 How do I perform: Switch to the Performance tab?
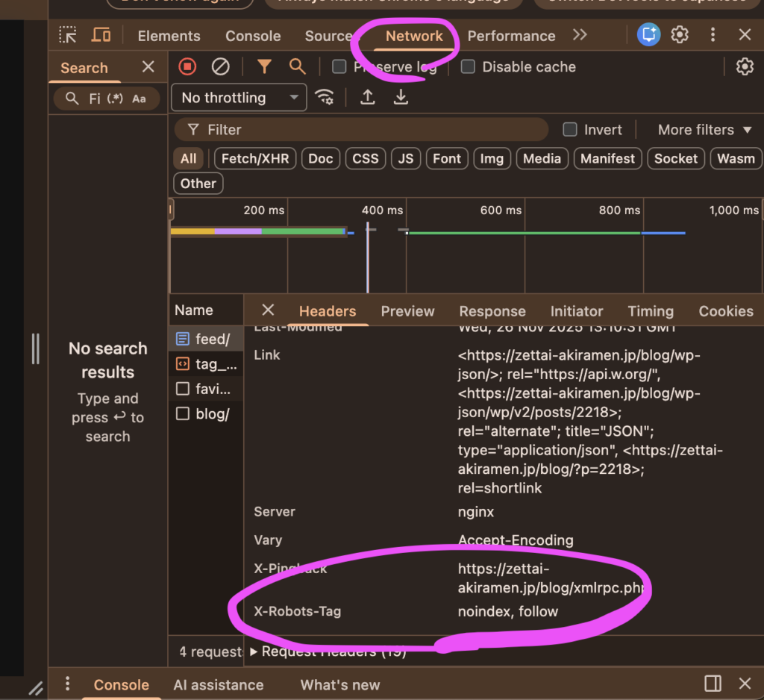511,36
